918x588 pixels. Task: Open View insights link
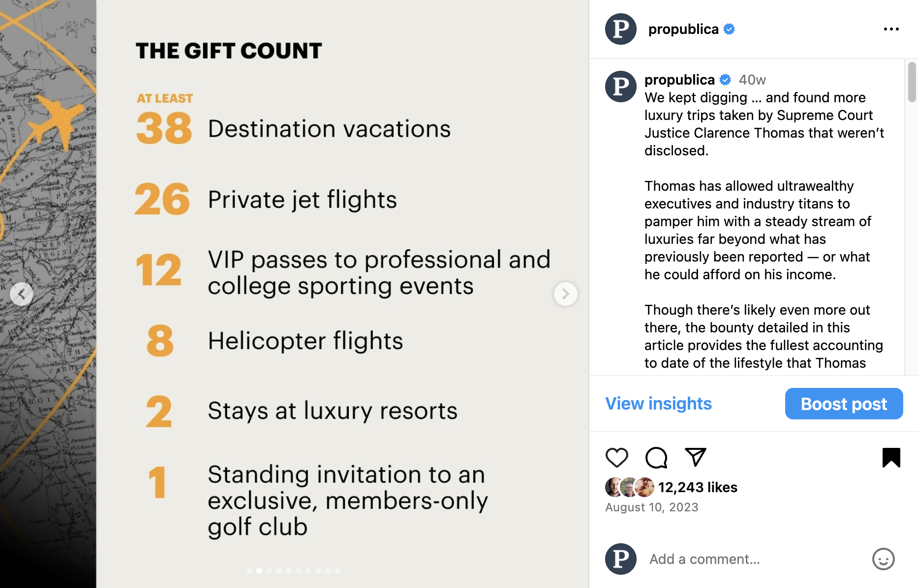point(658,404)
